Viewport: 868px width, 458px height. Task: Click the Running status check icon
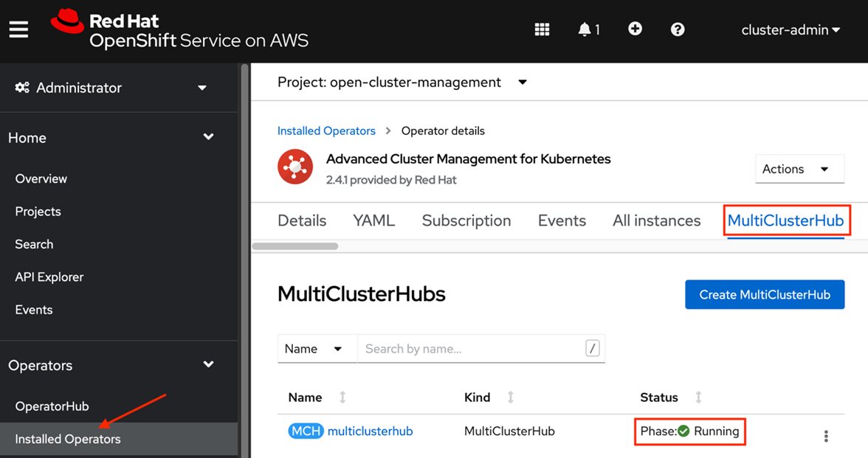(x=683, y=431)
